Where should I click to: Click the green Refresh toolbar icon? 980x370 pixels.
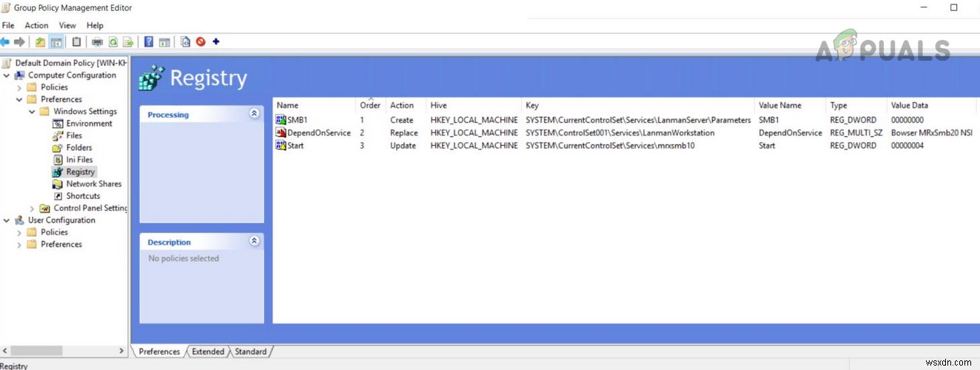pyautogui.click(x=113, y=42)
